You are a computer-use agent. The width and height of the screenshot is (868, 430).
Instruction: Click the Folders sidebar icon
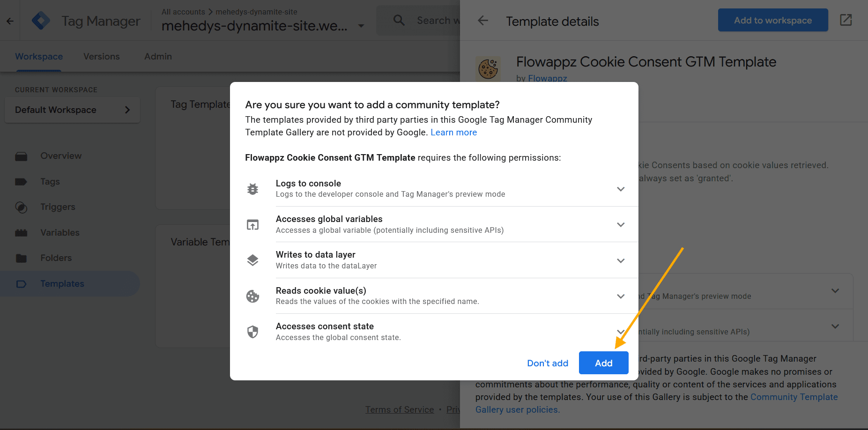pyautogui.click(x=21, y=258)
